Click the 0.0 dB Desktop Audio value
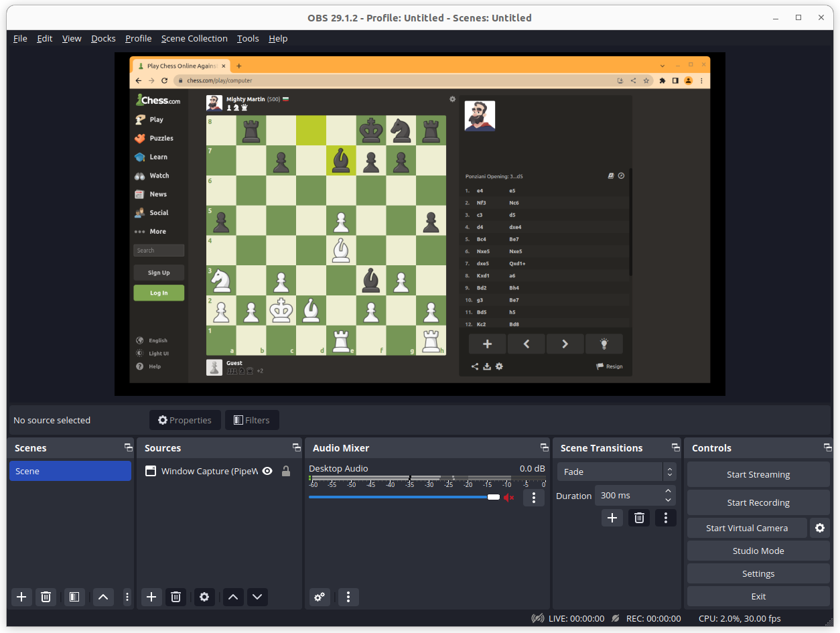The image size is (840, 633). point(532,468)
